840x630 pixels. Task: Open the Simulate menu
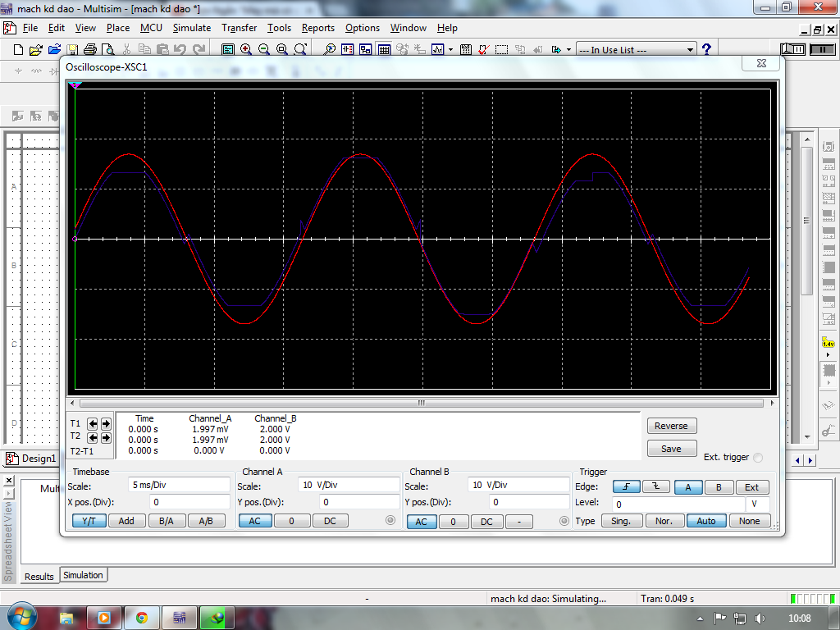pyautogui.click(x=191, y=28)
